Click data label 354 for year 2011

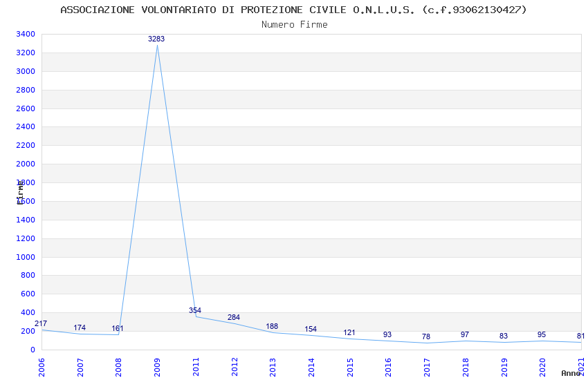195,310
